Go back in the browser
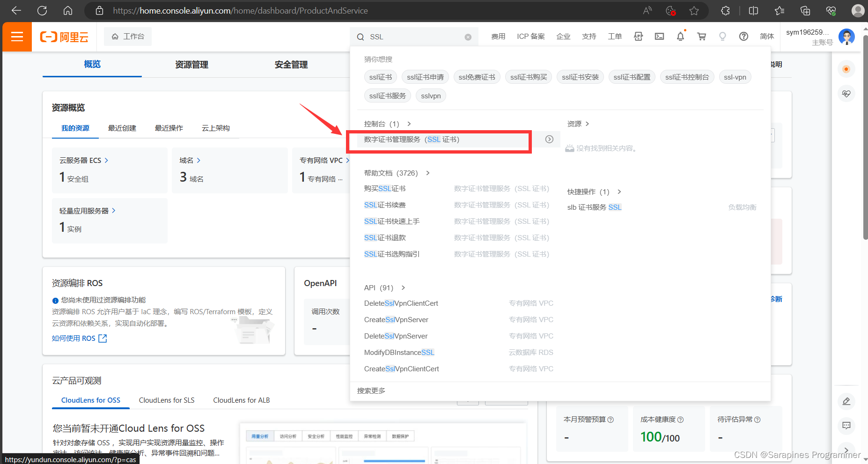This screenshot has width=868, height=464. coord(16,10)
